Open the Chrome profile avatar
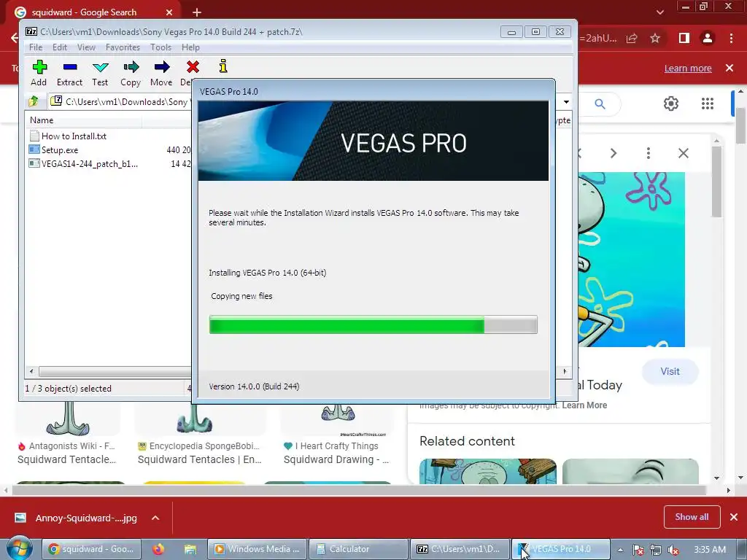Screen dimensions: 747x560 pyautogui.click(x=708, y=38)
